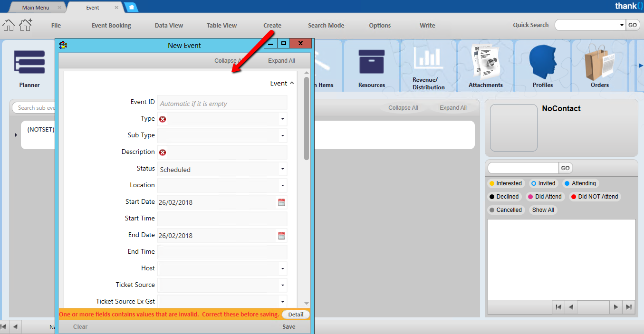644x334 pixels.
Task: Open the Event Booking menu
Action: 111,26
